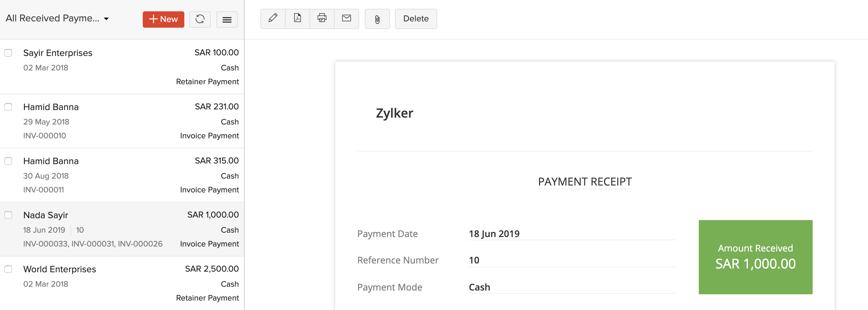Download the receipt as PDF
Viewport: 868px width, 310px height.
point(297,19)
